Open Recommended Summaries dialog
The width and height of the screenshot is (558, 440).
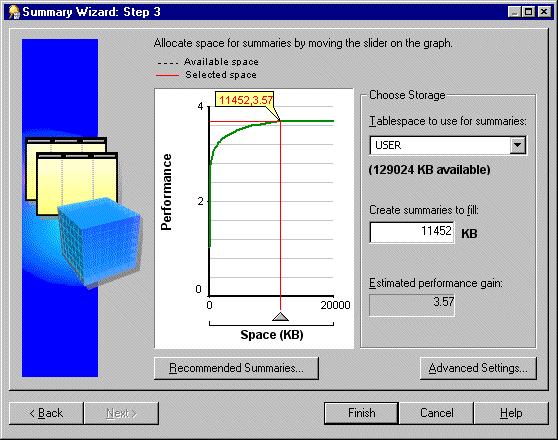coord(236,368)
